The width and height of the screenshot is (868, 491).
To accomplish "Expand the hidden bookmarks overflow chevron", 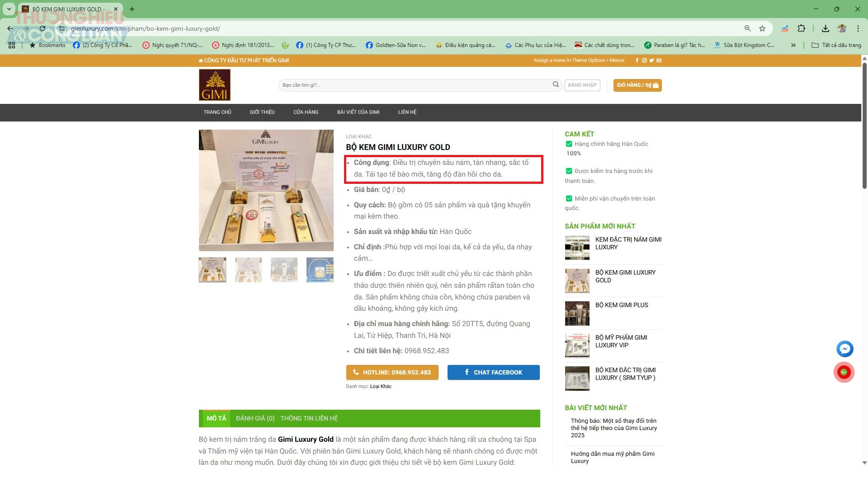I will click(793, 45).
